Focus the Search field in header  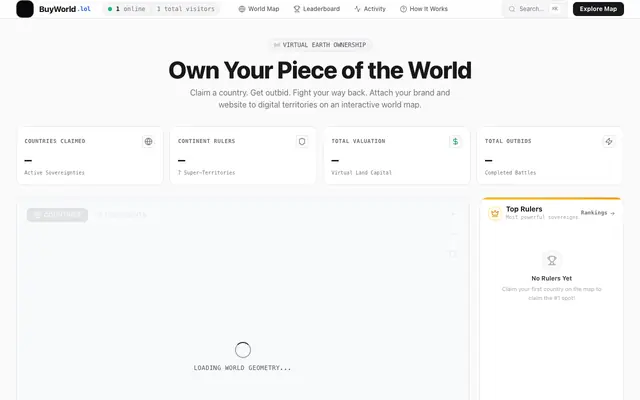(x=534, y=9)
